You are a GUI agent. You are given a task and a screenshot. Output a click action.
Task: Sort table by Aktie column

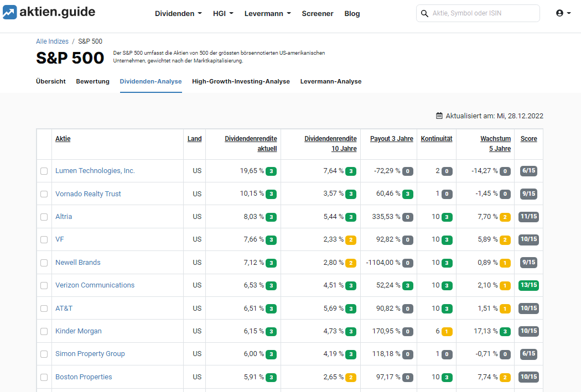pyautogui.click(x=63, y=139)
